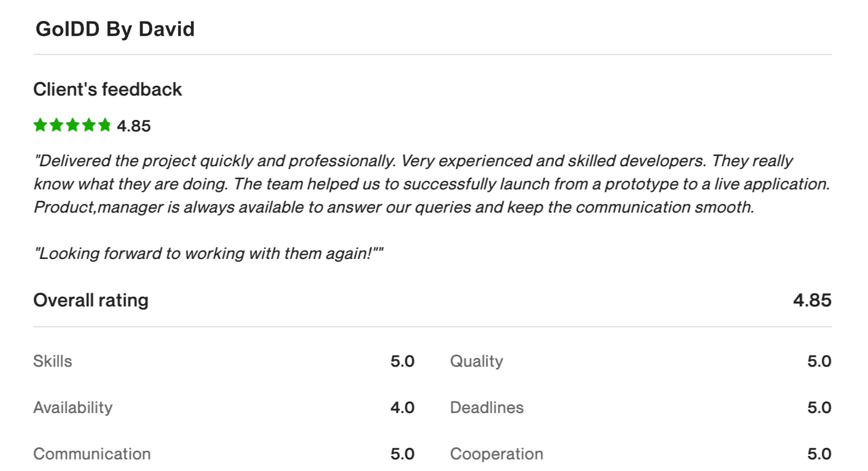This screenshot has width=868, height=471.
Task: Click the Overall rating label
Action: coord(91,300)
